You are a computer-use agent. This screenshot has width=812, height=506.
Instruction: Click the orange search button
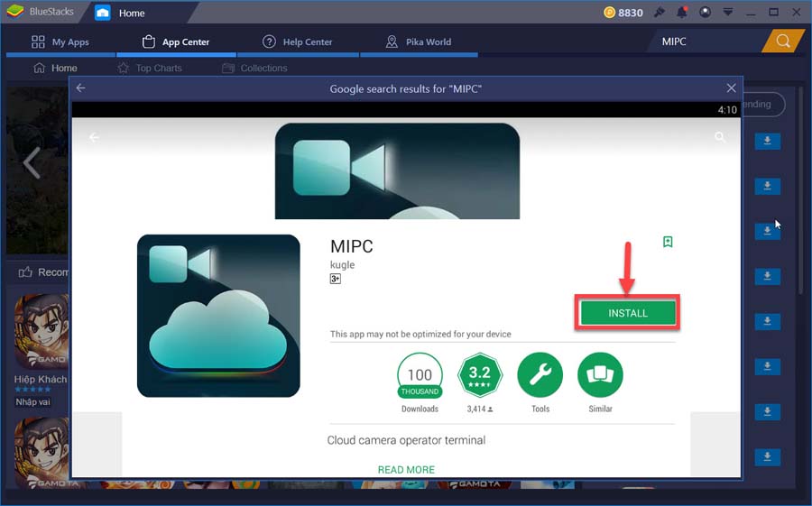coord(783,41)
